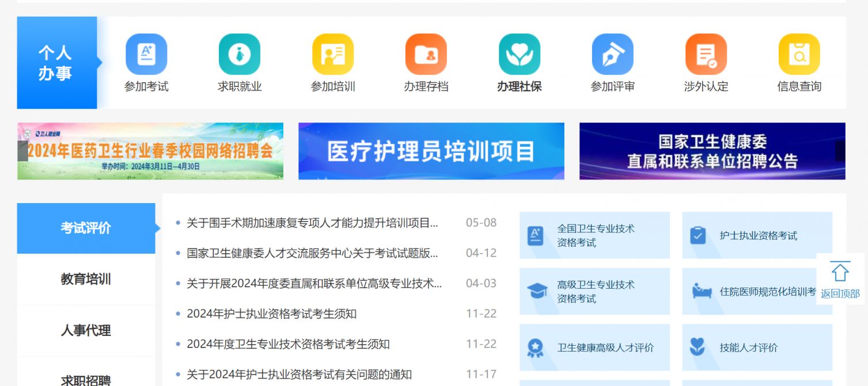Switch to the 教育培训 tab
The width and height of the screenshot is (868, 386).
point(86,280)
